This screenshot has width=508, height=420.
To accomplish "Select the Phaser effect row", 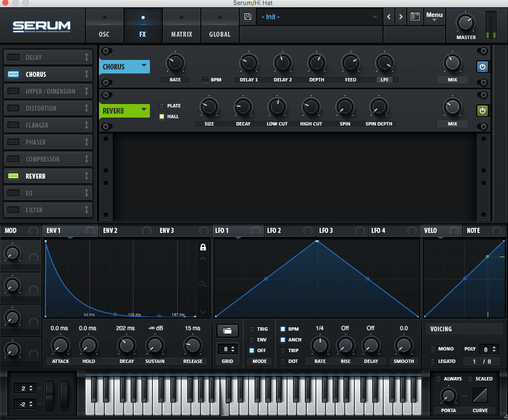I will click(x=48, y=142).
